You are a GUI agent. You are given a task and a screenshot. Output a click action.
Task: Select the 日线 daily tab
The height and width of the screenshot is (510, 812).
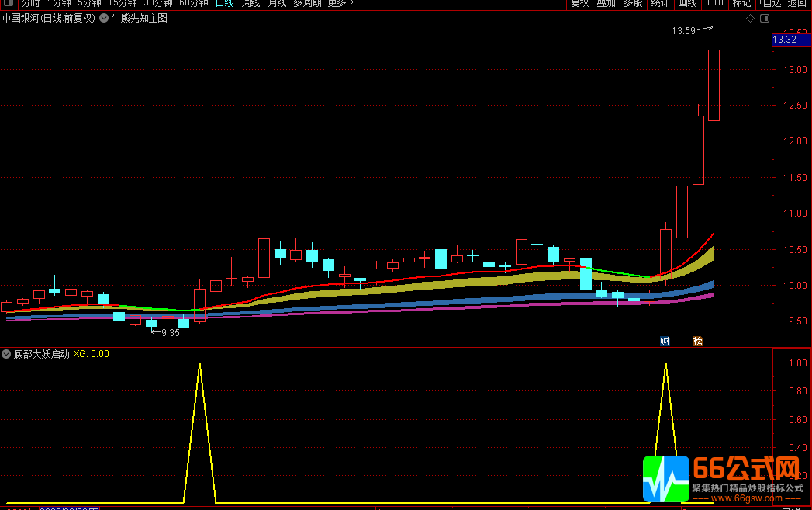coord(225,3)
